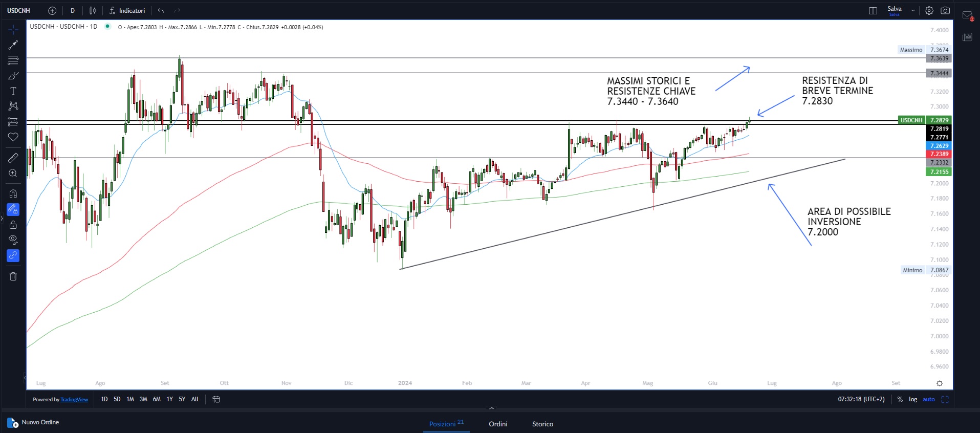Open the D timeframe interval selector
This screenshot has width=980, height=433.
[73, 11]
